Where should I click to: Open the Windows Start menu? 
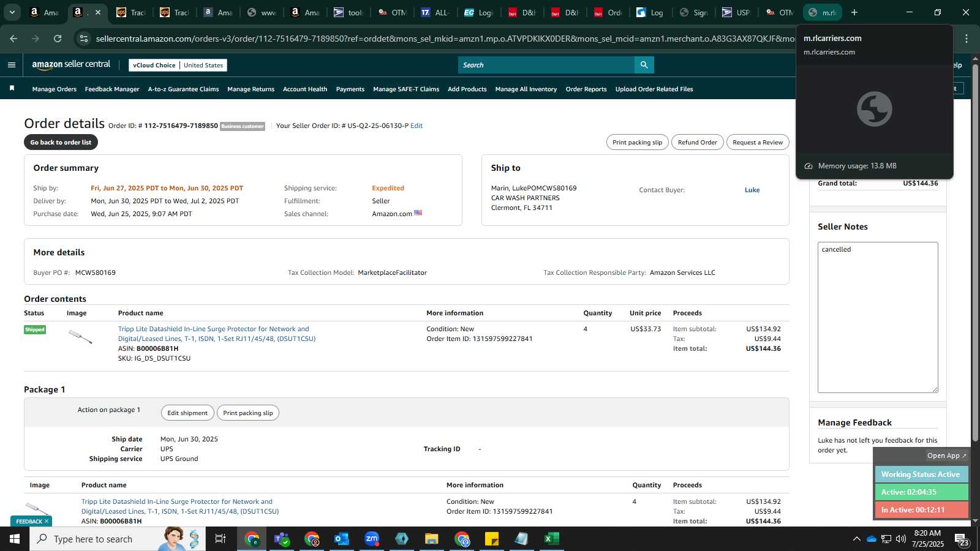[15, 539]
